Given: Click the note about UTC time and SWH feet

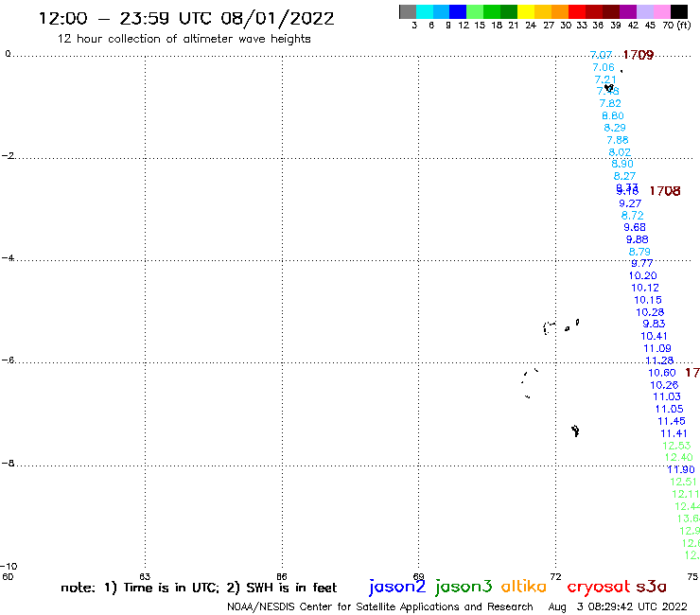Looking at the screenshot, I should point(199,588).
